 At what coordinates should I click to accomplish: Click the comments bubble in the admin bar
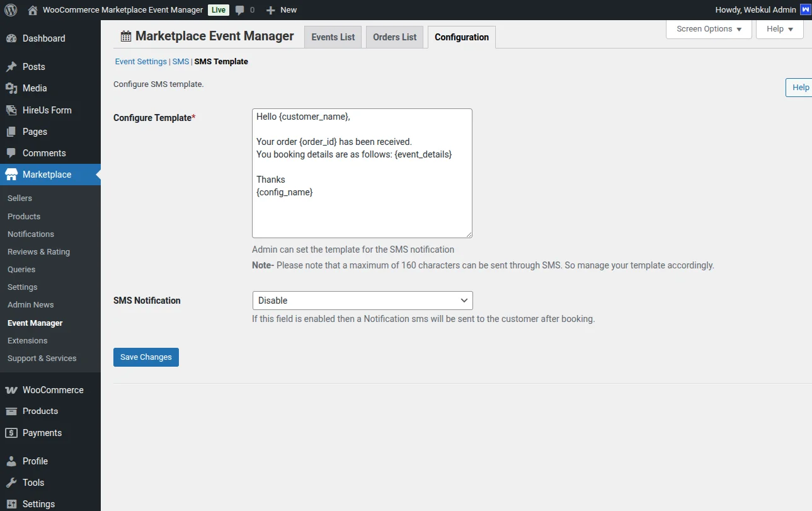click(241, 9)
